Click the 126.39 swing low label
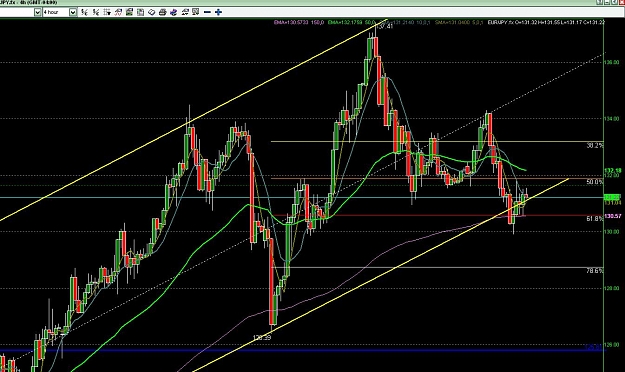This screenshot has height=372, width=625. click(x=262, y=338)
